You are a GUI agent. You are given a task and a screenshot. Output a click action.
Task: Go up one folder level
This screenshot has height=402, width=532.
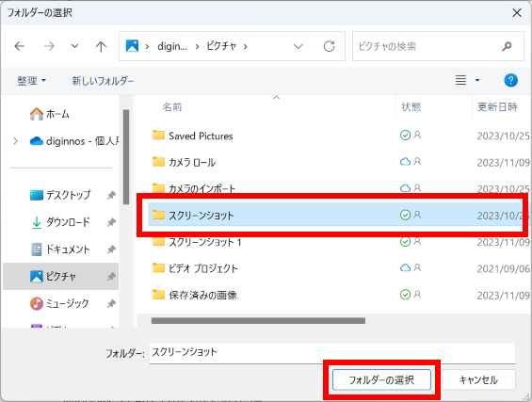click(x=101, y=46)
